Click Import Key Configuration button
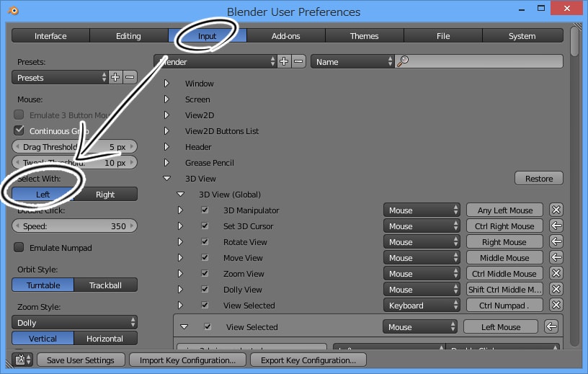The height and width of the screenshot is (374, 588). [187, 360]
